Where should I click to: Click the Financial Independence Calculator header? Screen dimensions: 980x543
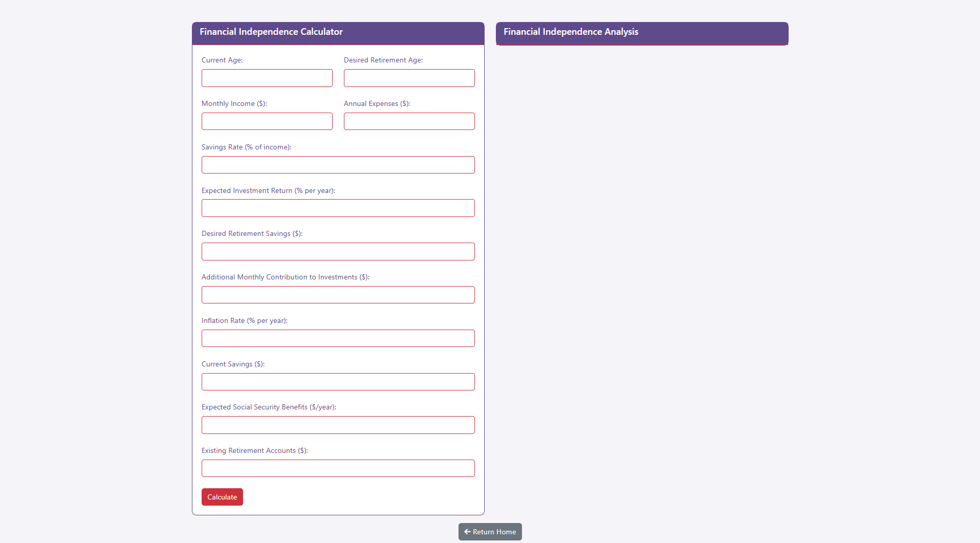click(271, 32)
